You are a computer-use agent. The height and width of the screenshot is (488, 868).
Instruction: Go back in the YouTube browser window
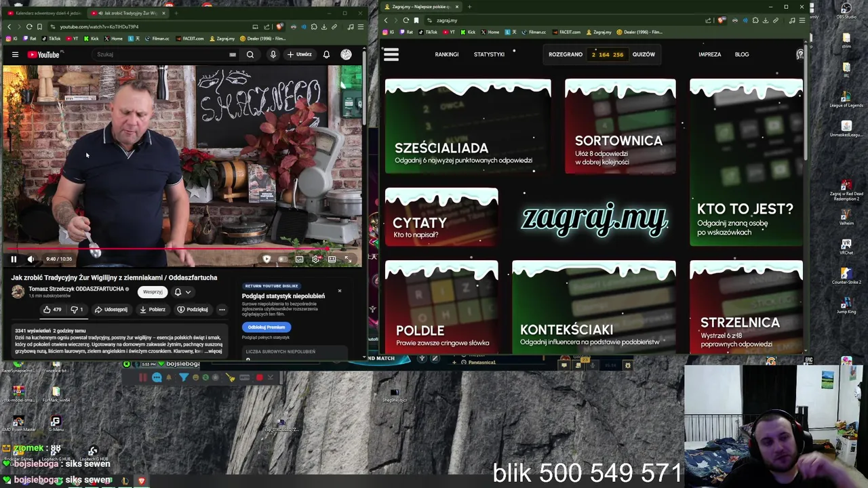(9, 26)
